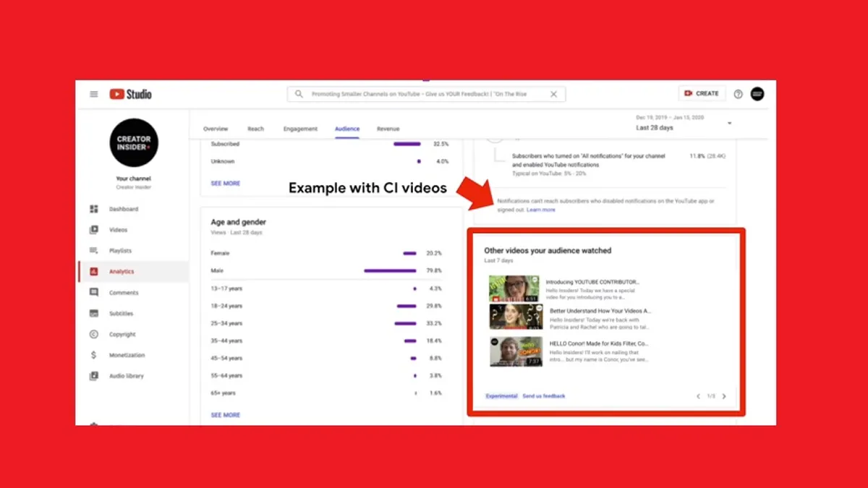Click the Experimental label
This screenshot has height=488, width=868.
tap(502, 396)
